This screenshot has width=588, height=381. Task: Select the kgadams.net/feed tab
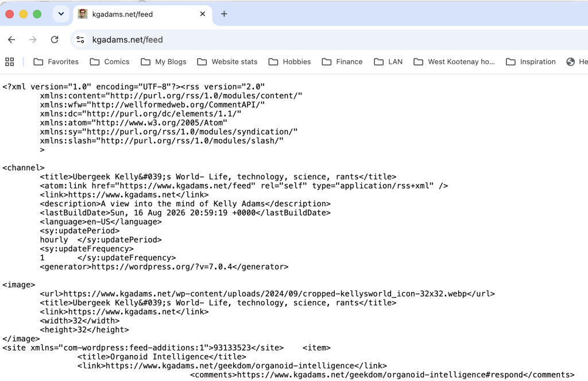click(x=142, y=14)
